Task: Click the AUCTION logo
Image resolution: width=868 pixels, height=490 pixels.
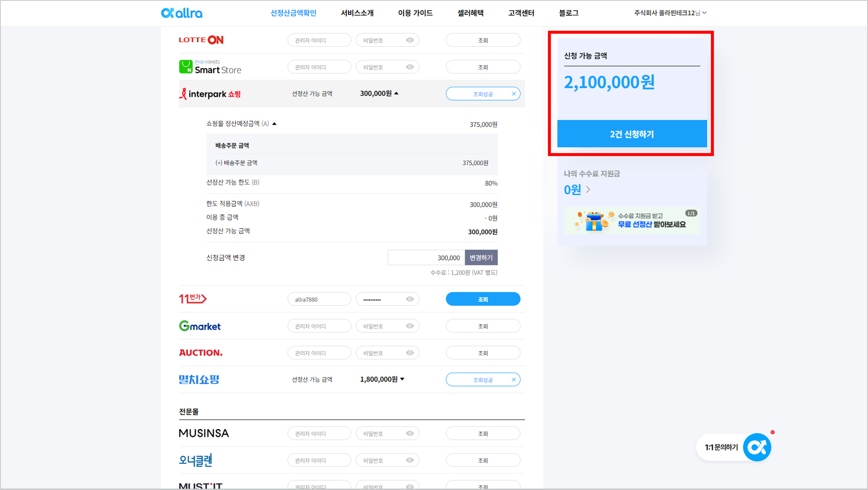Action: [x=201, y=353]
